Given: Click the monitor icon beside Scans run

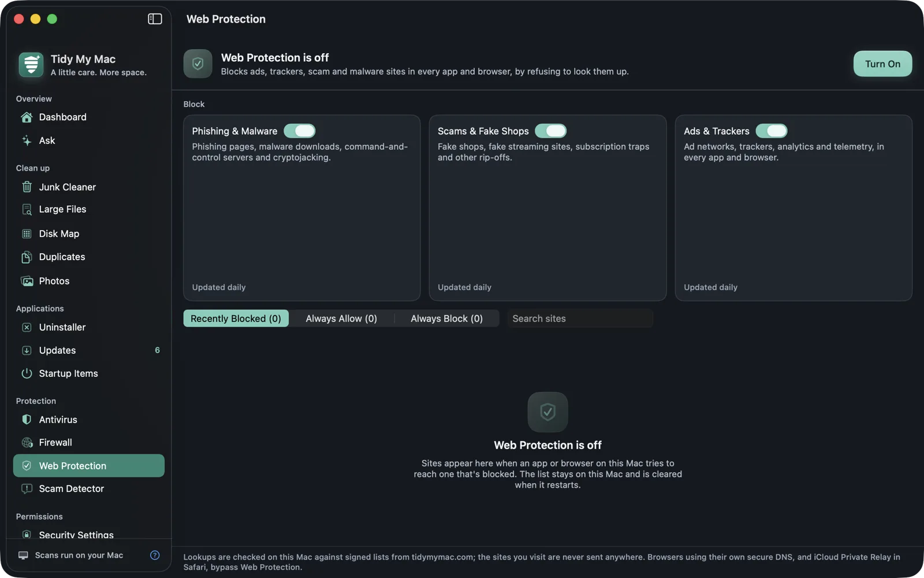Looking at the screenshot, I should pos(23,555).
